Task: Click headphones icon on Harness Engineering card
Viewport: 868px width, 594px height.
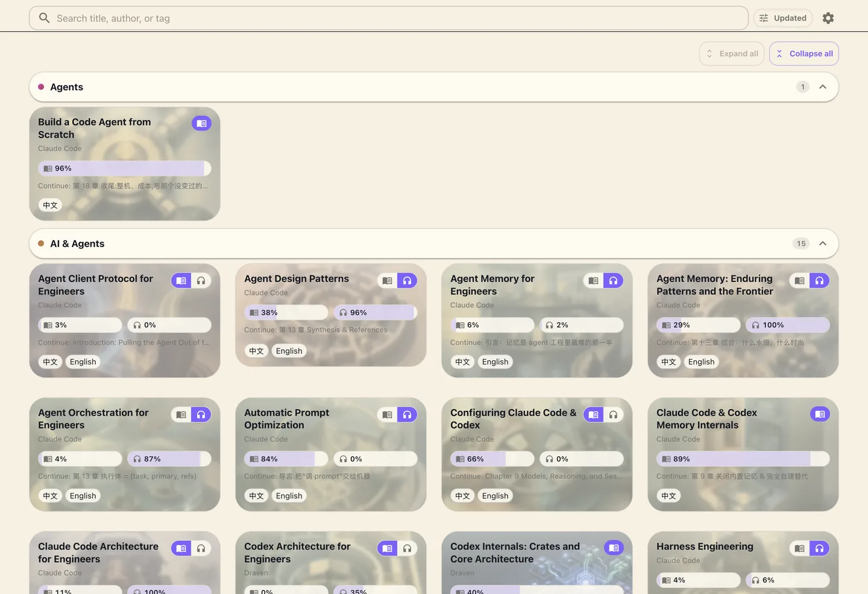Action: tap(819, 548)
